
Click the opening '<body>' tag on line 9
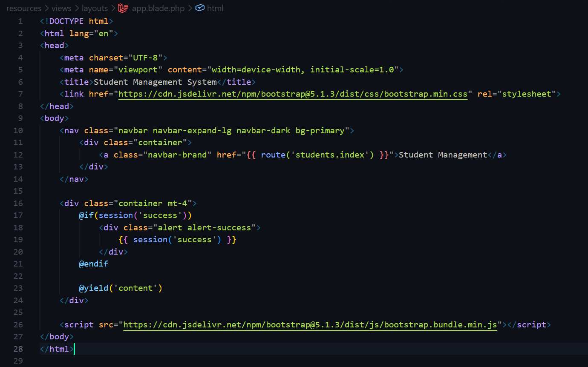pos(54,118)
